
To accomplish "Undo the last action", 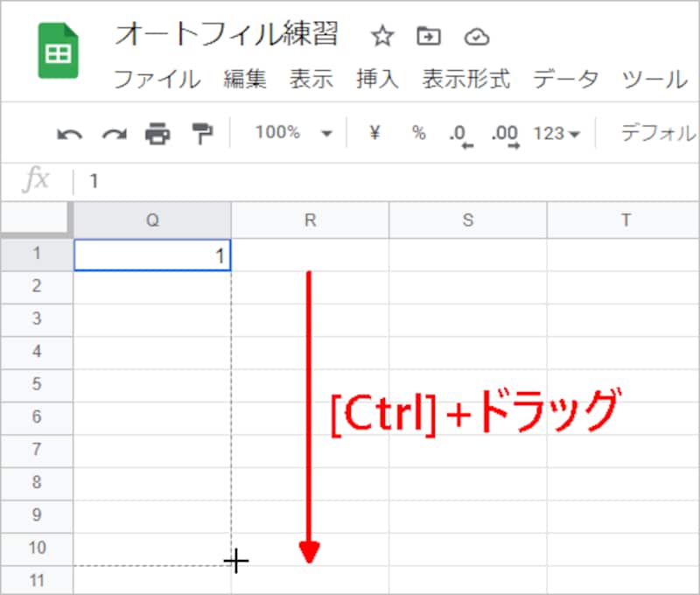I will [x=70, y=132].
